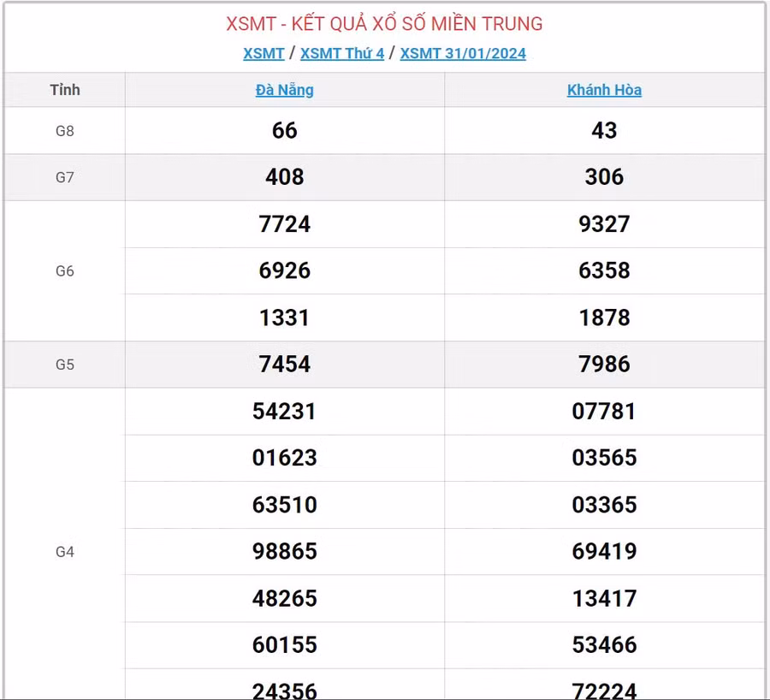Click Đà Nẵng G4 result 54231
The height and width of the screenshot is (700, 770).
click(285, 412)
